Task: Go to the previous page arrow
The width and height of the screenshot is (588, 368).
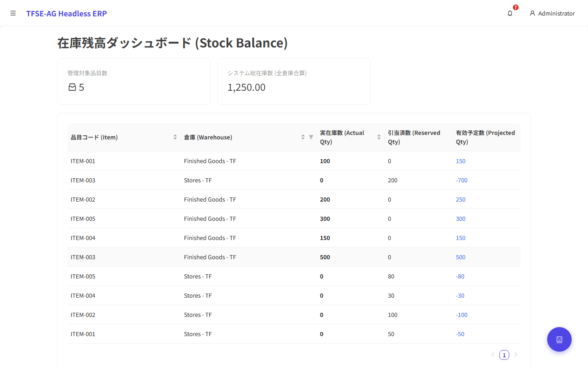Action: pos(493,355)
